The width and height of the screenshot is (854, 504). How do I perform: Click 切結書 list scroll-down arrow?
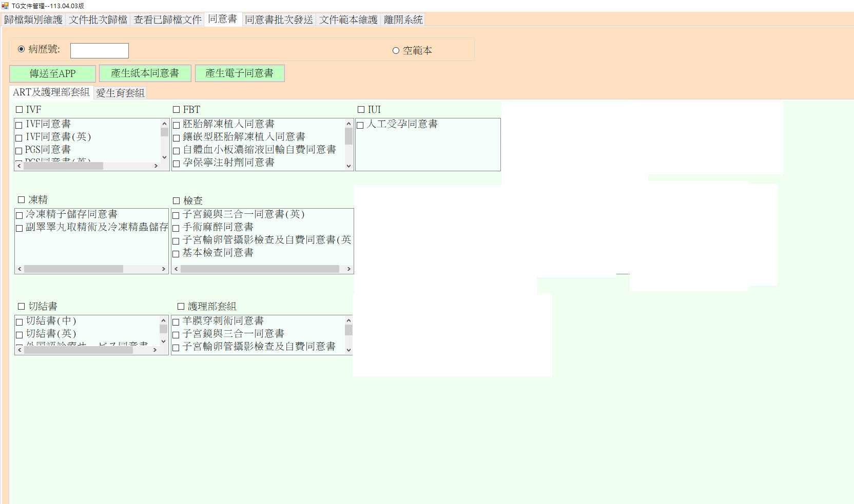point(164,341)
